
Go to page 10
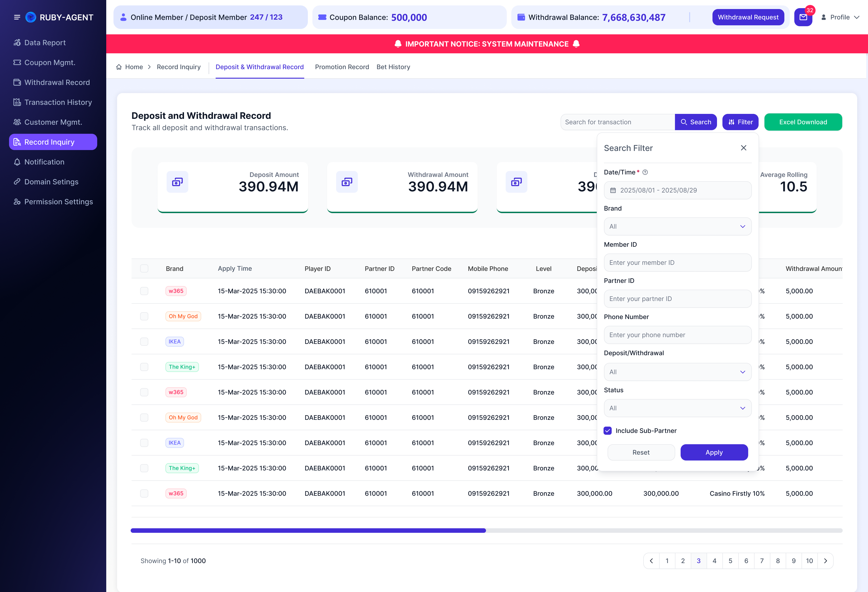pyautogui.click(x=809, y=561)
